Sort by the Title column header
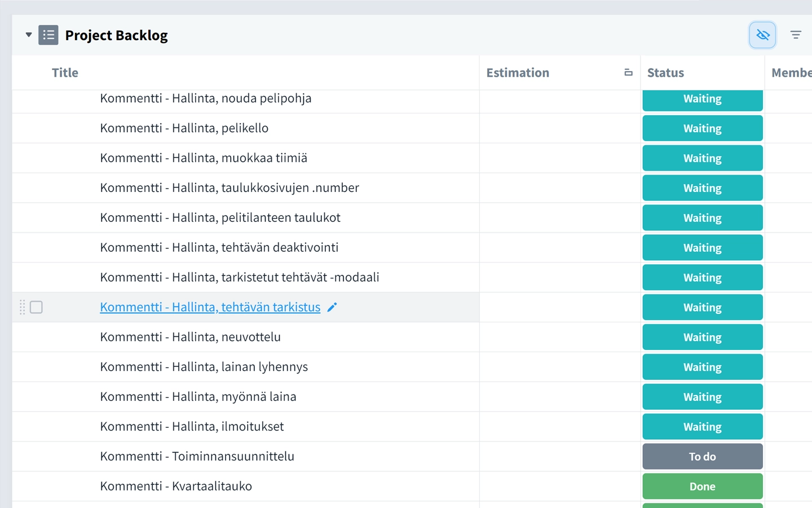This screenshot has height=508, width=812. [65, 72]
